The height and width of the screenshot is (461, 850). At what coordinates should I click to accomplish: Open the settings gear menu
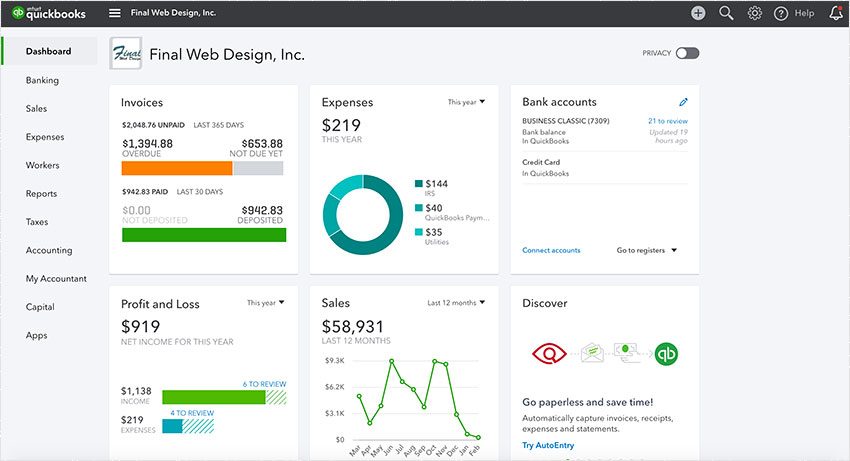[755, 13]
